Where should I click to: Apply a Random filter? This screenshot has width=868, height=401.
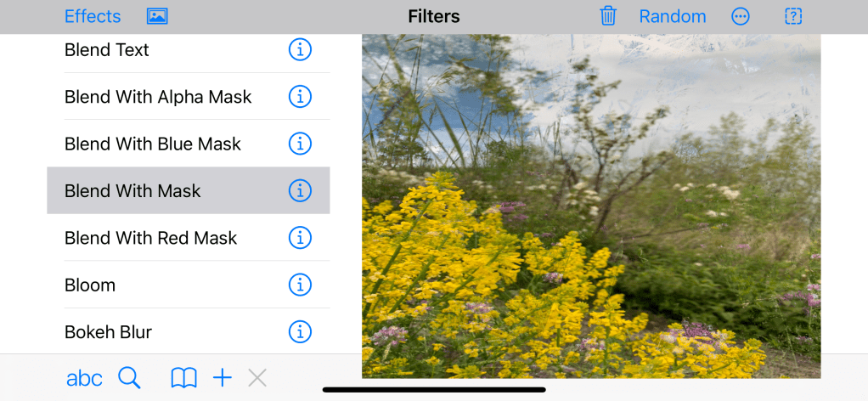point(673,17)
